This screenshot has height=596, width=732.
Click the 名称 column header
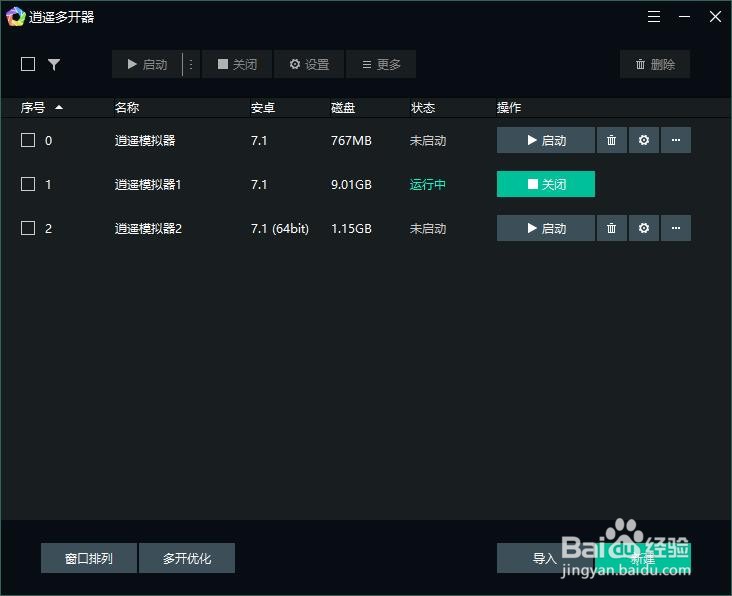(127, 108)
